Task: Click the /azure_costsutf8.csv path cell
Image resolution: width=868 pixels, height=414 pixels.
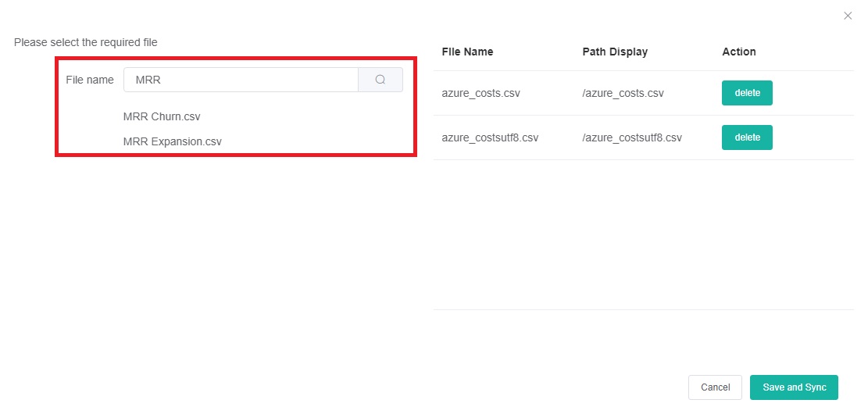Action: 632,137
